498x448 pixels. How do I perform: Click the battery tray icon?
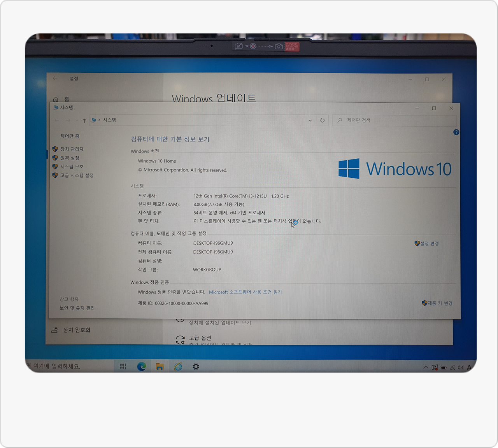pos(444,367)
